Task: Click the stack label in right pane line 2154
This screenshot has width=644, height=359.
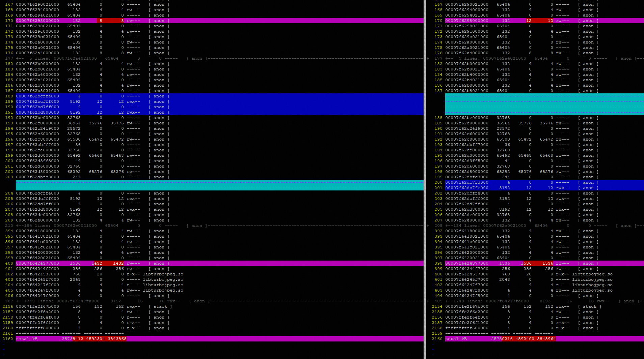Action: click(x=590, y=306)
